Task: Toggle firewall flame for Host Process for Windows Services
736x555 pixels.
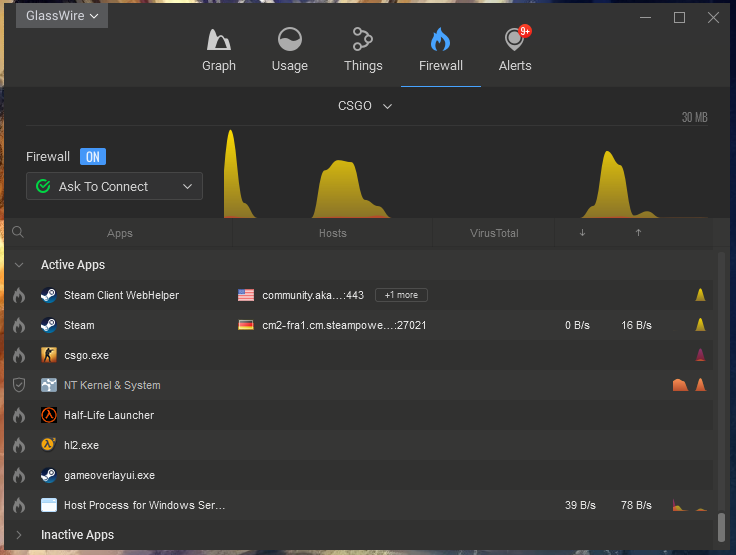Action: point(19,506)
